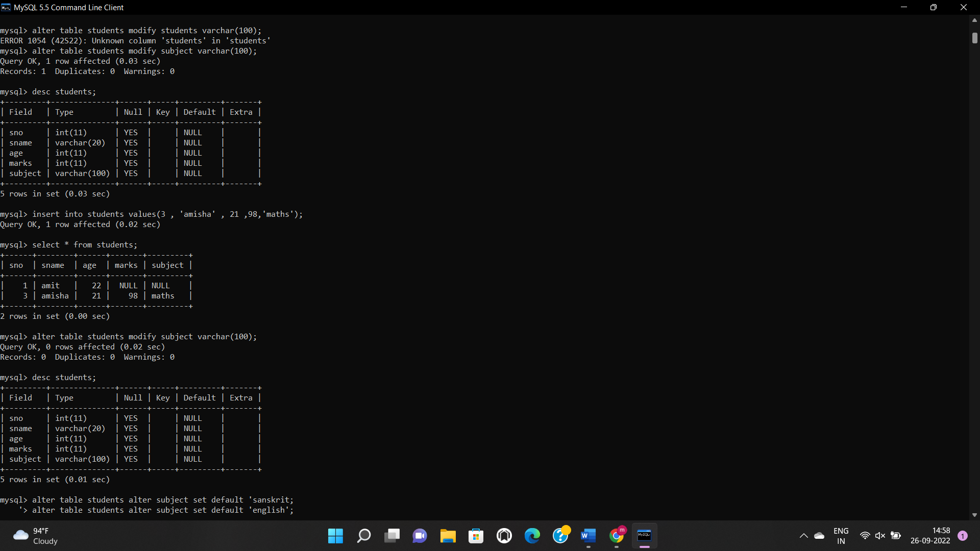
Task: Open Windows Search from the taskbar
Action: tap(363, 536)
